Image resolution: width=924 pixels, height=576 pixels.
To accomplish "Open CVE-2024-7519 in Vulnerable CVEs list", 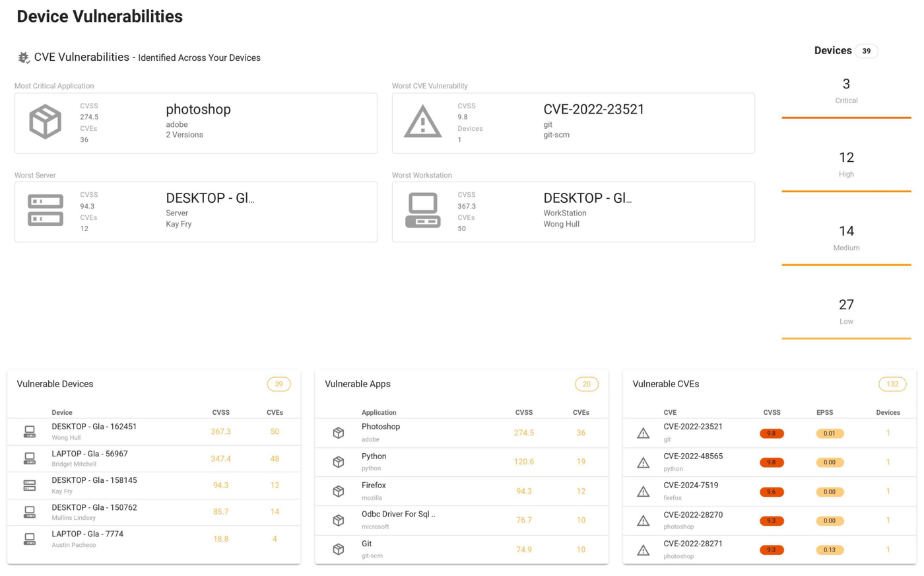I will [x=769, y=491].
